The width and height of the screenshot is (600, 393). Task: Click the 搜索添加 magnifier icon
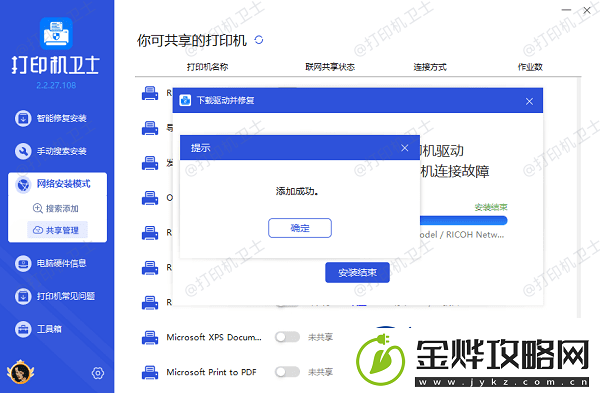point(38,208)
